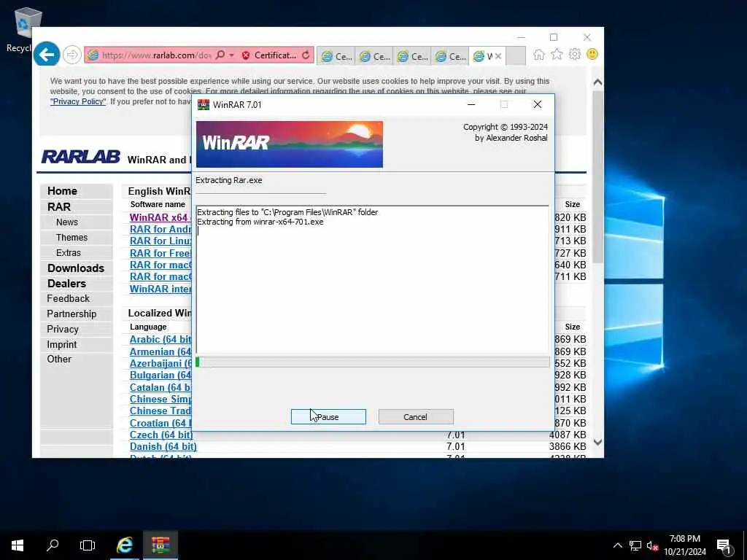Click the muted volume tray icon
747x560 pixels.
652,545
